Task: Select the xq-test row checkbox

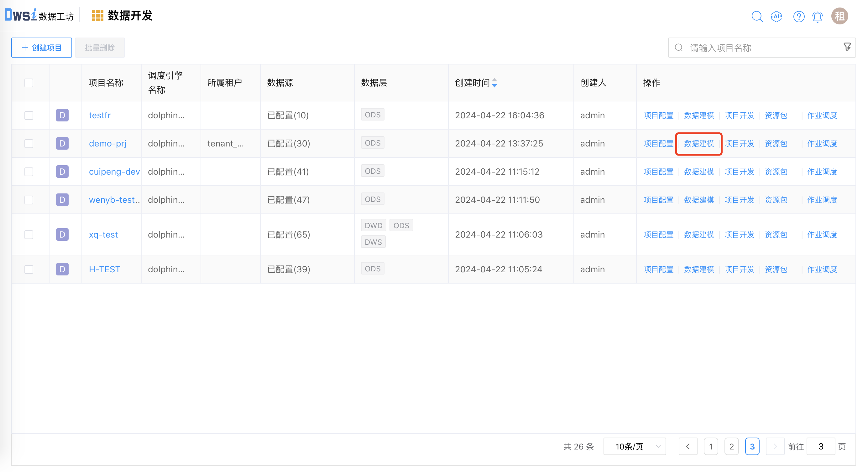Action: (29, 235)
